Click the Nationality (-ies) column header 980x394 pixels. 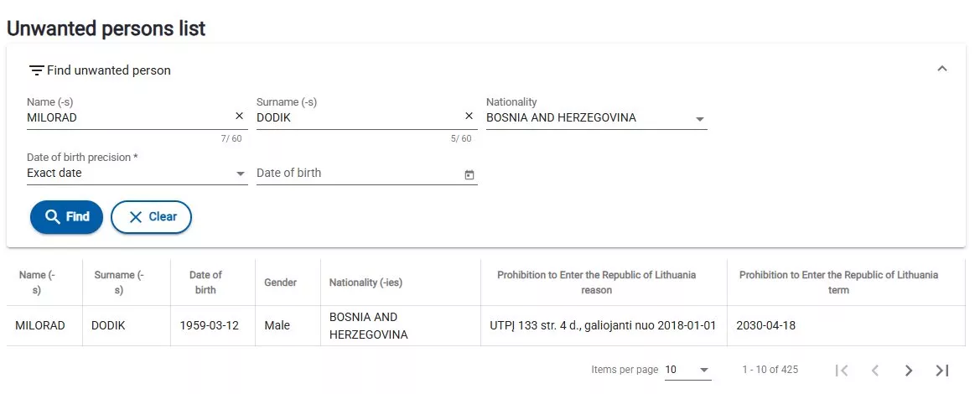366,283
